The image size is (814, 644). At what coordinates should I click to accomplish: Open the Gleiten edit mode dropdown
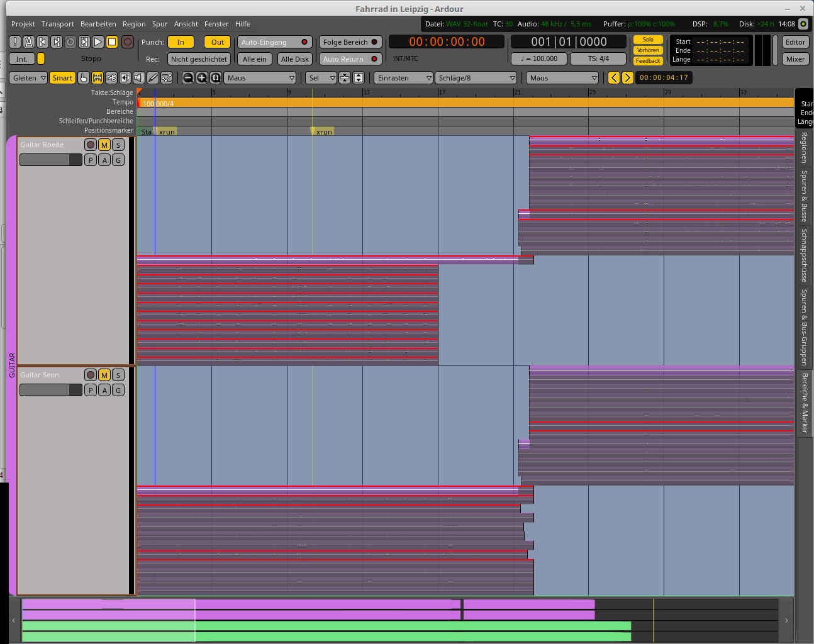[x=28, y=78]
